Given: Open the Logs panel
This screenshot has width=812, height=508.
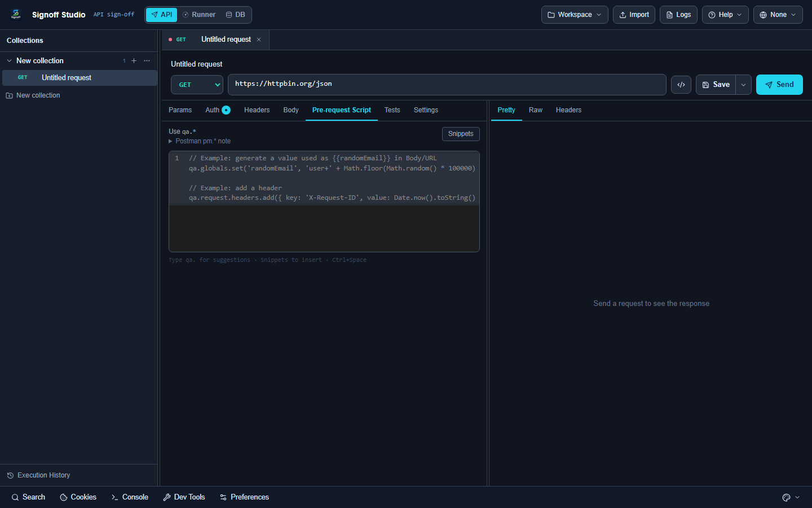Looking at the screenshot, I should [x=678, y=15].
